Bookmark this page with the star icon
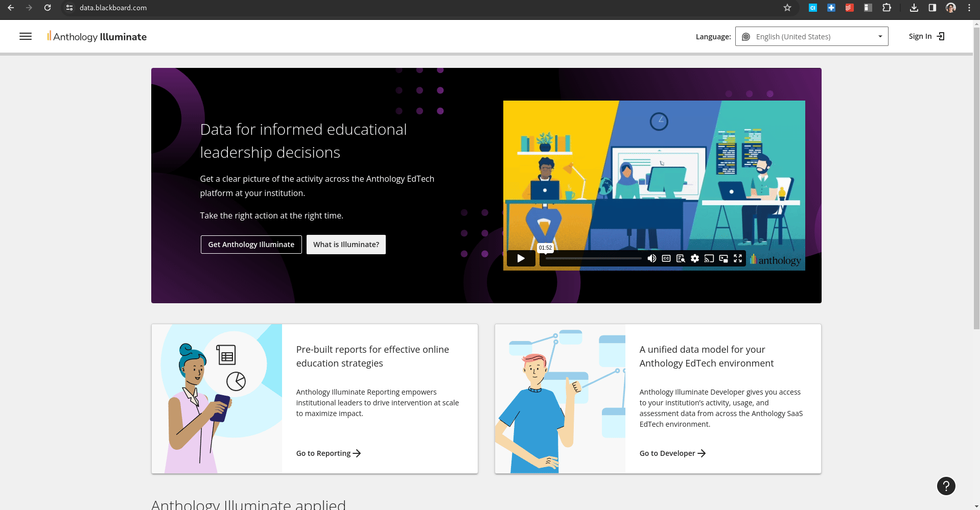 [787, 8]
